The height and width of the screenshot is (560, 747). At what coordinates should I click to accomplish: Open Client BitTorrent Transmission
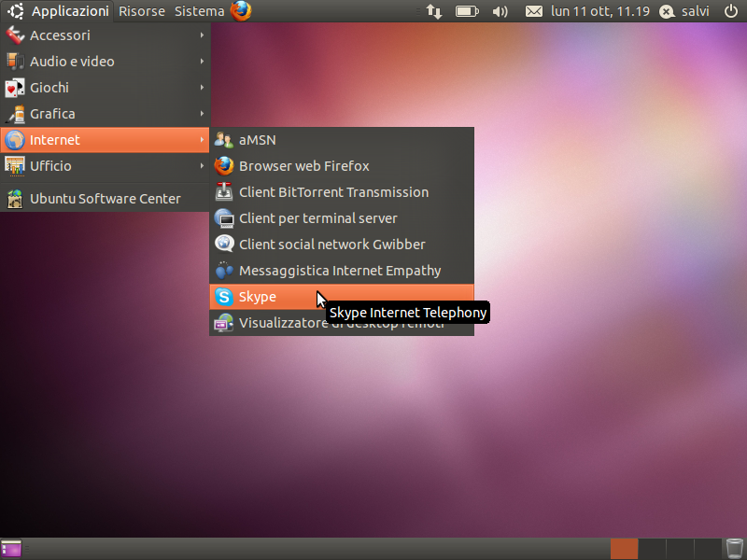[342, 192]
